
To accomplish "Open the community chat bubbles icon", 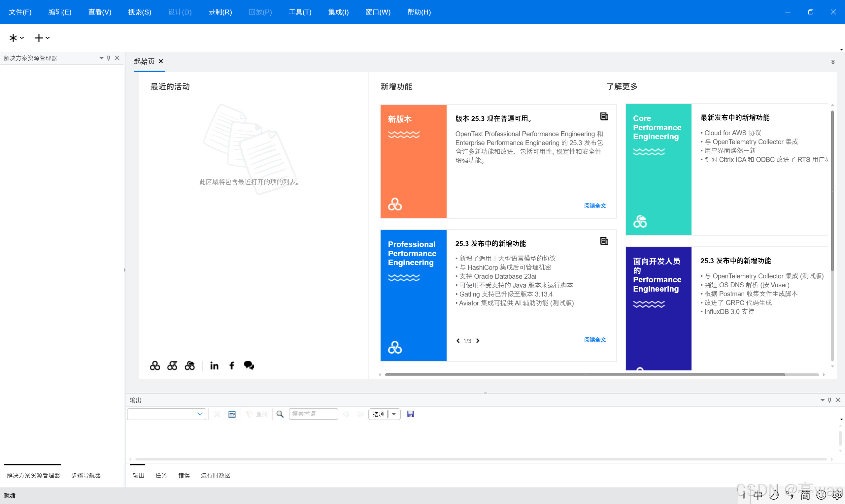I will pyautogui.click(x=249, y=365).
